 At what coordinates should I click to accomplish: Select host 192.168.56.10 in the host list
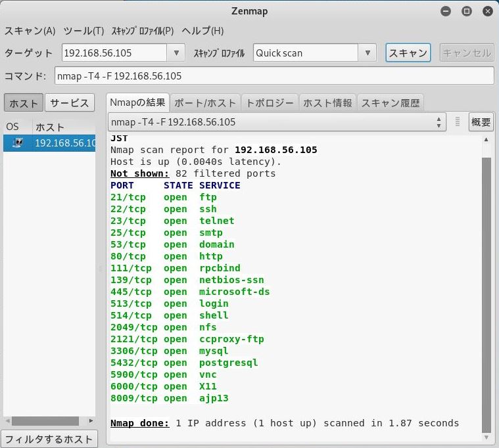[x=49, y=143]
